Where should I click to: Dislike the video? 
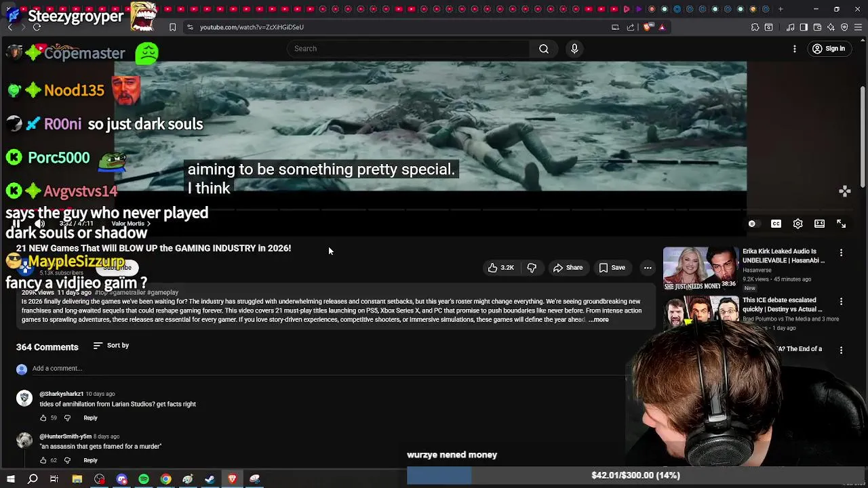tap(532, 268)
